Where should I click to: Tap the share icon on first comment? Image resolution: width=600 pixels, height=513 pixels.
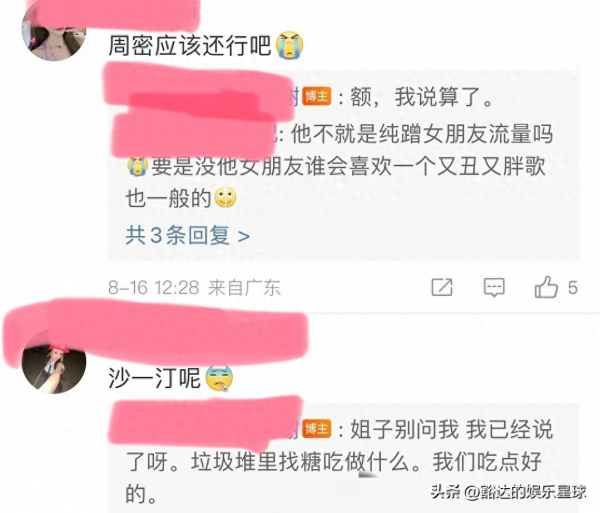click(442, 287)
